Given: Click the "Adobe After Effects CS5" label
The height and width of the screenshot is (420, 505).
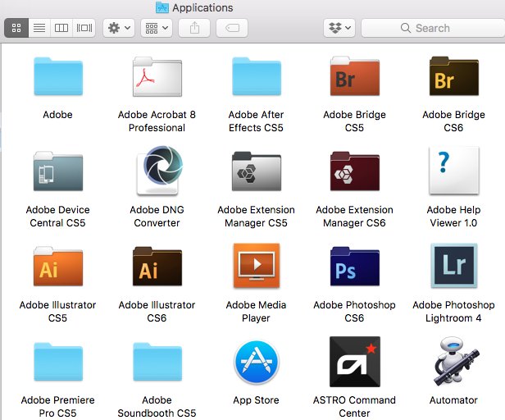Looking at the screenshot, I should click(x=256, y=121).
